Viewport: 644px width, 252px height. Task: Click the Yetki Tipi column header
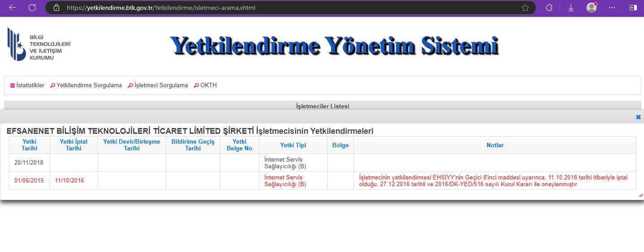click(x=293, y=145)
